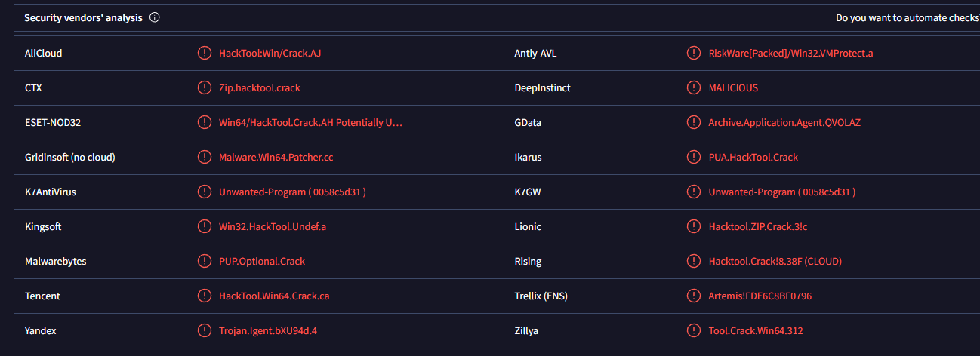Click the warning icon next to RiskWare[Packed]/Win32.VMProtect.a

[693, 53]
